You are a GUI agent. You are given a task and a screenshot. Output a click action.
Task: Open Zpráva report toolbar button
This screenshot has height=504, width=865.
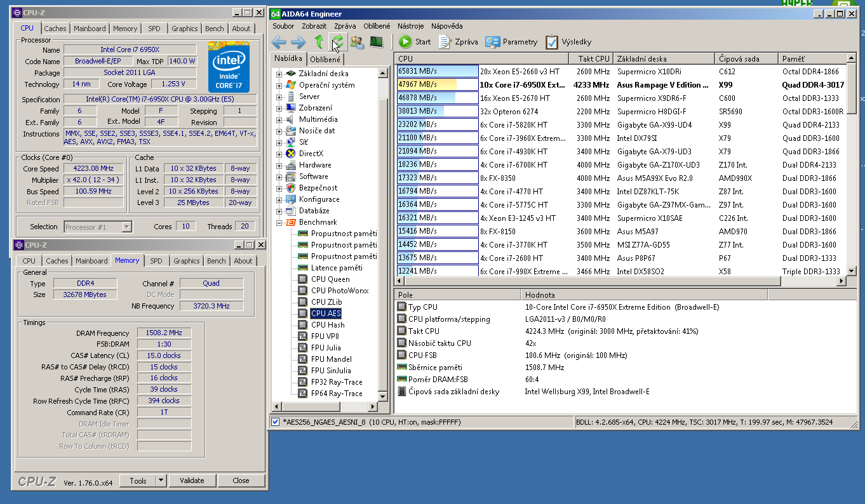(x=457, y=42)
